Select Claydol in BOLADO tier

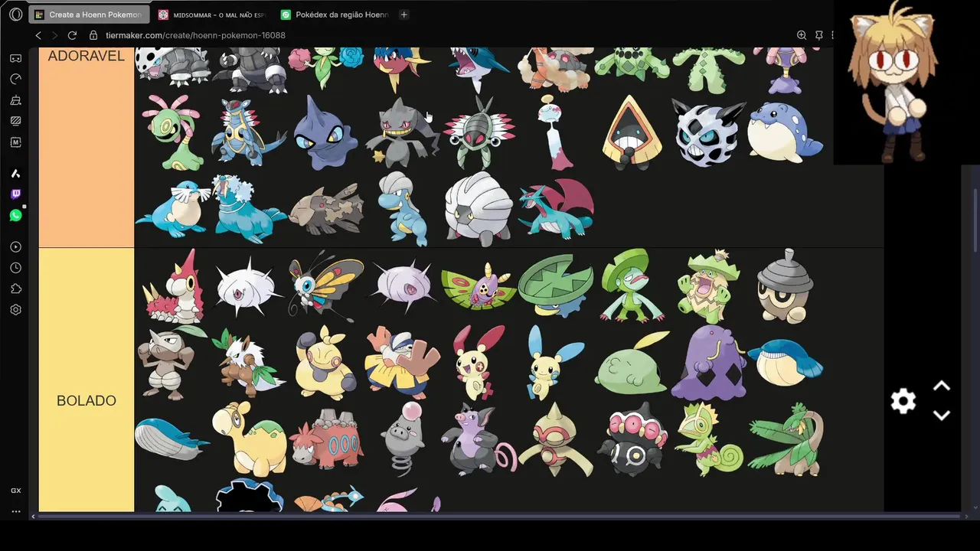point(632,439)
